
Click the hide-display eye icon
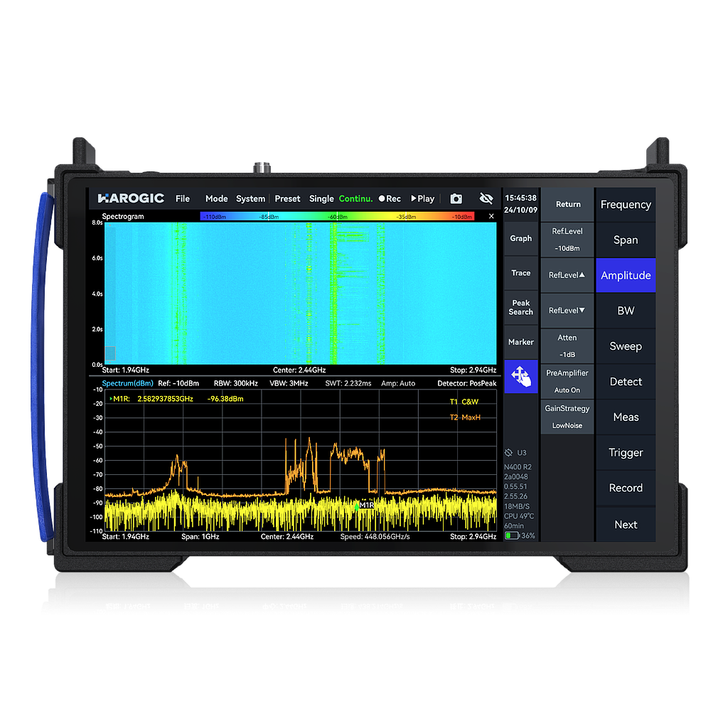[x=486, y=198]
